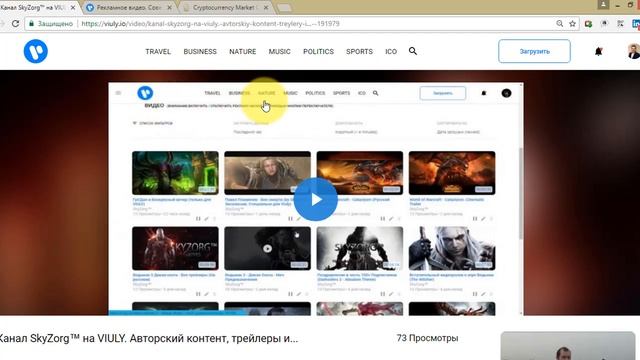The image size is (640, 360).
Task: Open the user profile avatar
Action: coord(633,51)
